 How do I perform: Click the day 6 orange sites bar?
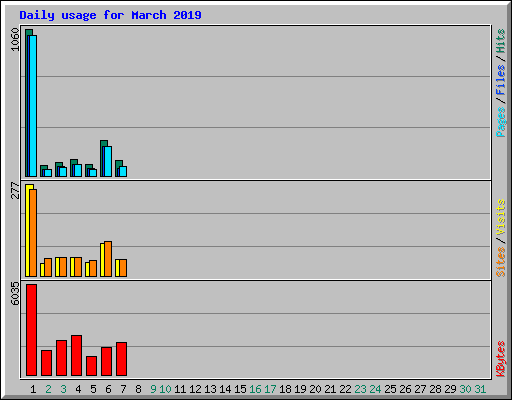click(108, 259)
